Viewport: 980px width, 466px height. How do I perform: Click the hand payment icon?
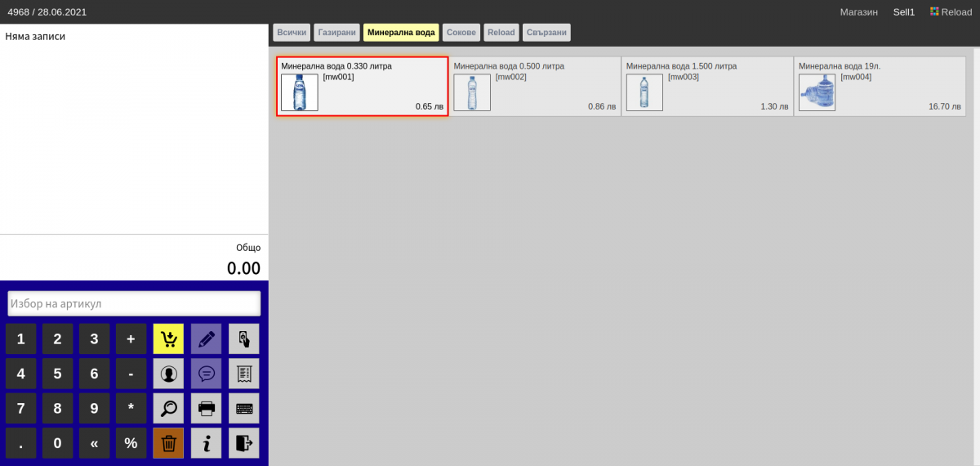coord(243,338)
